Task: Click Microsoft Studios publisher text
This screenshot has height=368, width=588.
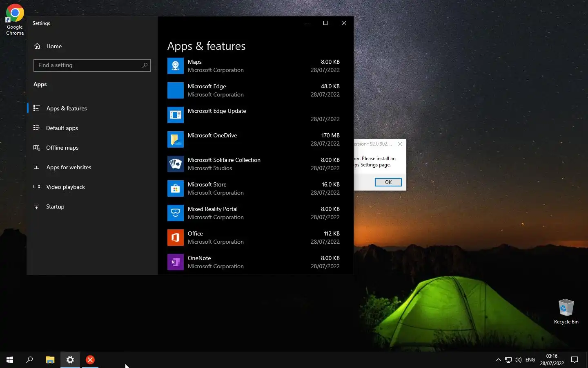Action: point(210,168)
